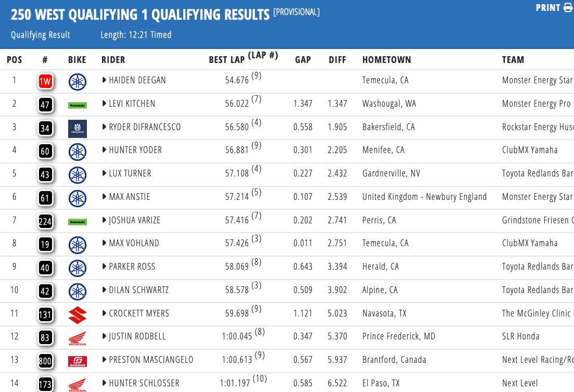The image size is (574, 392).
Task: Sort by the BEST LAP column header
Action: (226, 60)
